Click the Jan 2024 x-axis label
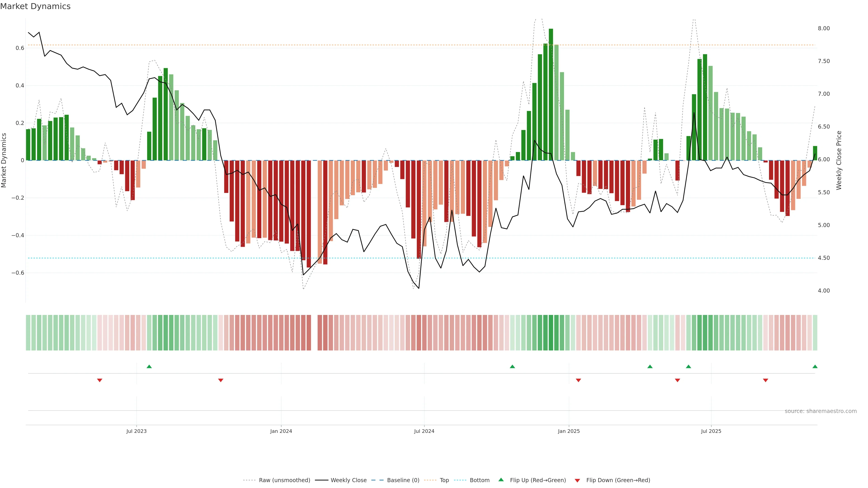Viewport: 868px width, 488px height. click(281, 431)
